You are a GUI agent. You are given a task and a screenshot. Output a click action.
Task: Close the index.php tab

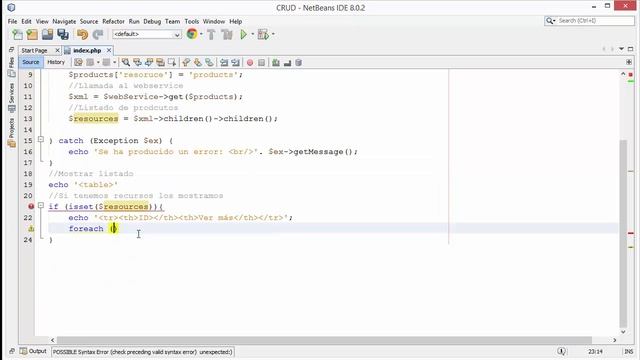(109, 50)
